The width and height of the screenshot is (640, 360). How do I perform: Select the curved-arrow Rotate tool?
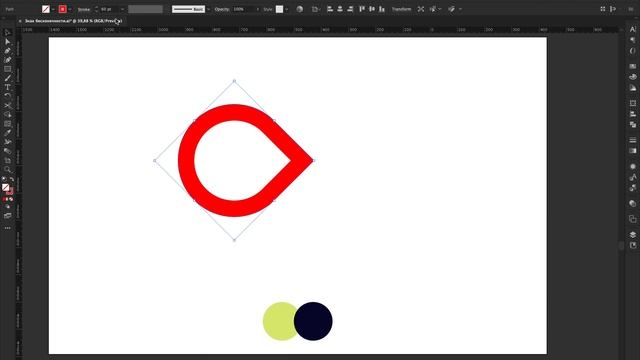point(7,96)
